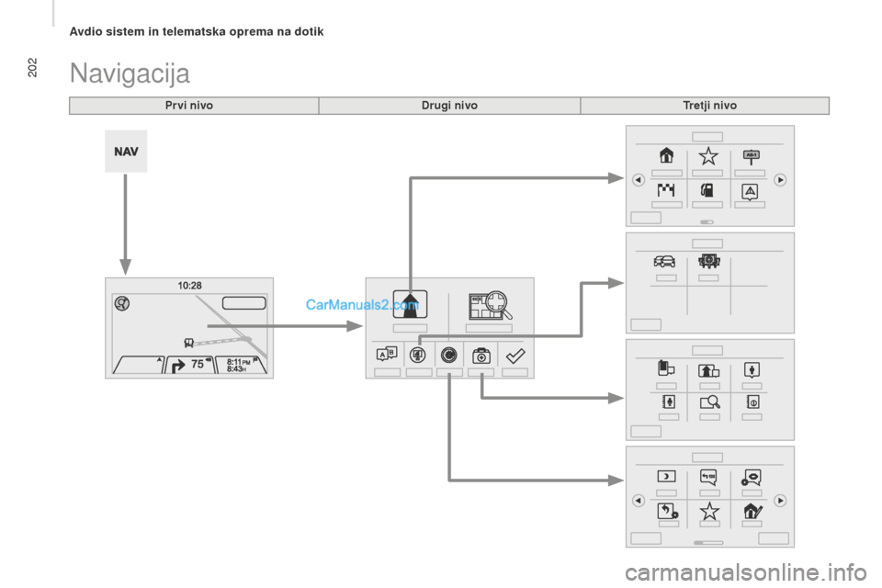Open the round settings dial icon
This screenshot has height=588, width=882.
click(449, 355)
